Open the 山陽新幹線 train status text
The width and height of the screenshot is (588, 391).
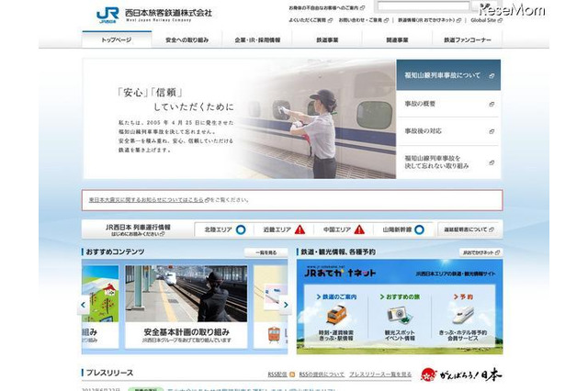pyautogui.click(x=397, y=229)
